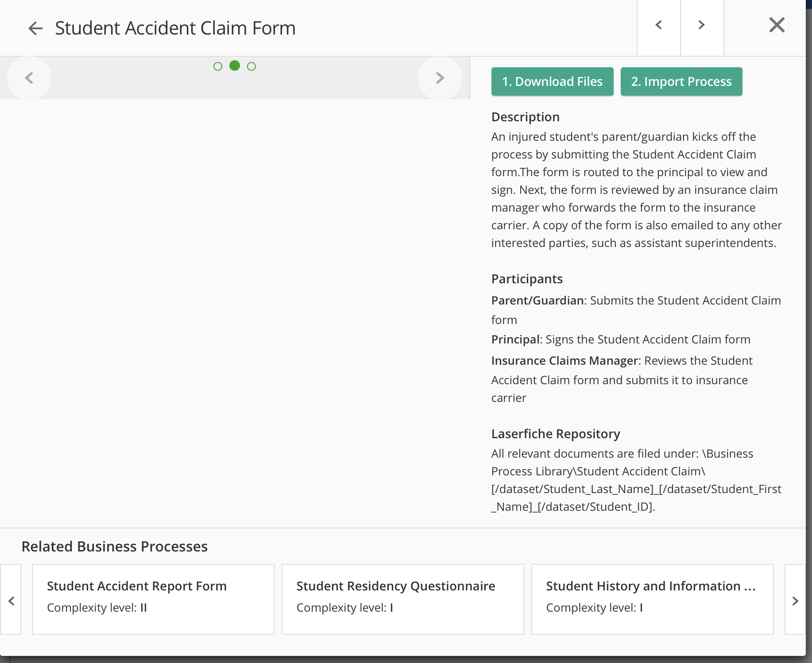812x663 pixels.
Task: Click the back arrow beside the form title
Action: tap(35, 28)
